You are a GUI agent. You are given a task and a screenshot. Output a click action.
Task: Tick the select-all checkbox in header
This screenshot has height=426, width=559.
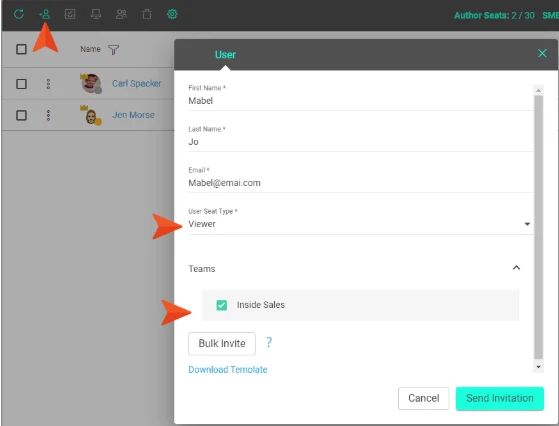coord(21,49)
